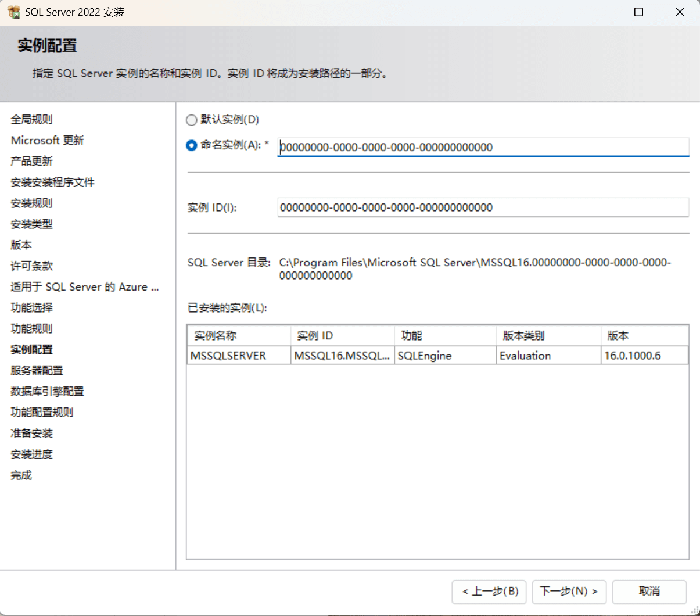Open the 安装类型 step
The height and width of the screenshot is (616, 700).
coord(31,224)
